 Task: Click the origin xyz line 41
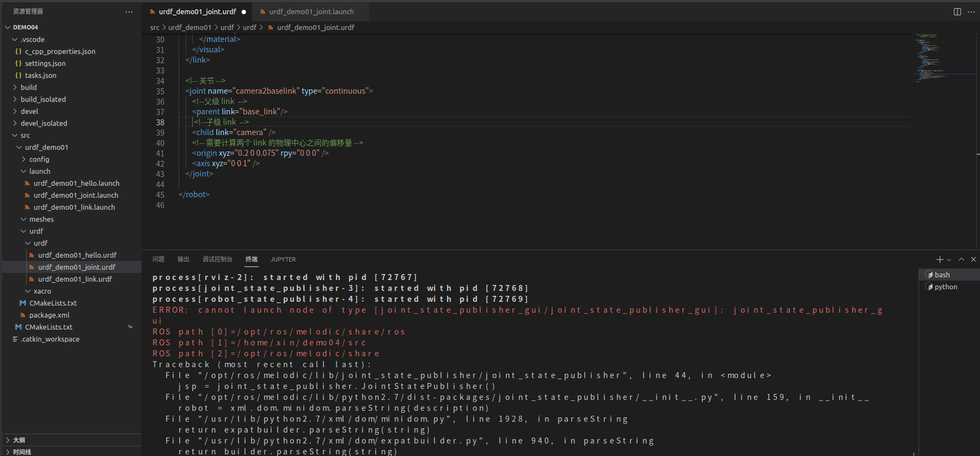[260, 153]
